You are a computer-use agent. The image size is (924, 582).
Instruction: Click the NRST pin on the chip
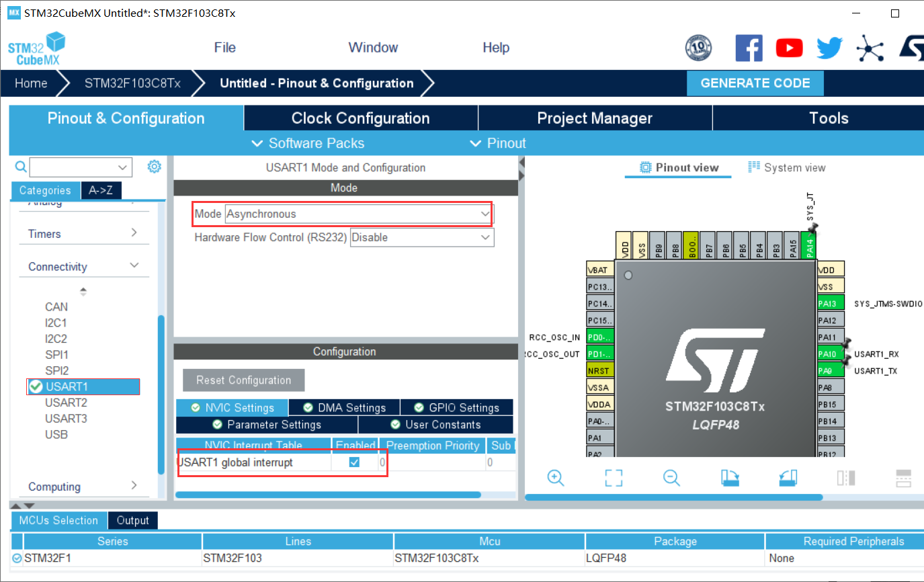600,371
